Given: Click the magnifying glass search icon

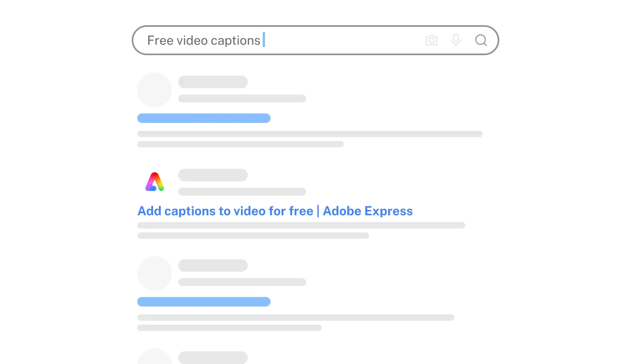Looking at the screenshot, I should point(481,40).
